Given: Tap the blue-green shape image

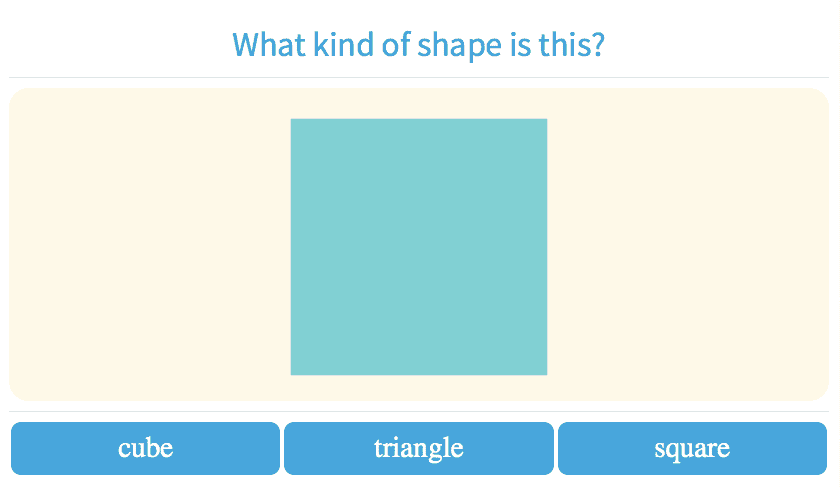Looking at the screenshot, I should click(x=418, y=246).
